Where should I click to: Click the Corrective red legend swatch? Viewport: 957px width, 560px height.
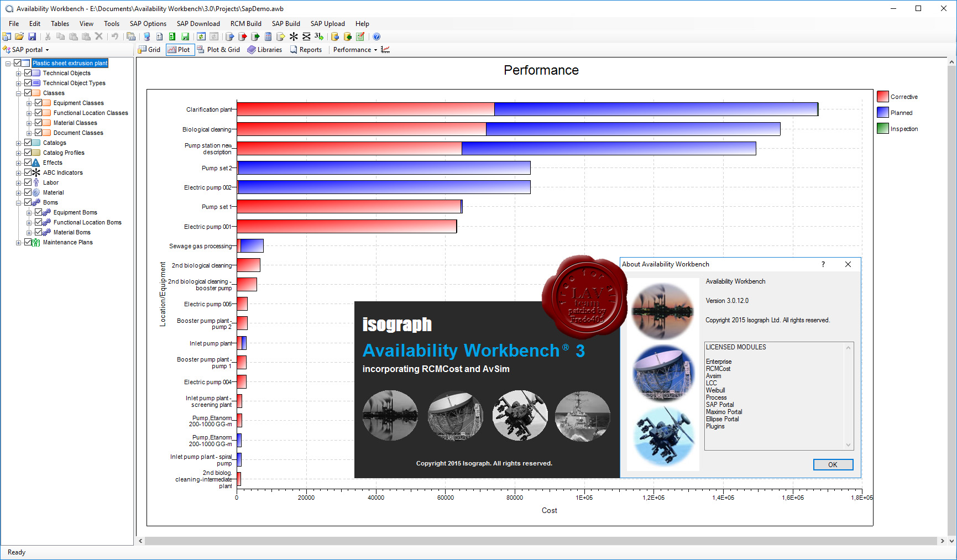883,96
